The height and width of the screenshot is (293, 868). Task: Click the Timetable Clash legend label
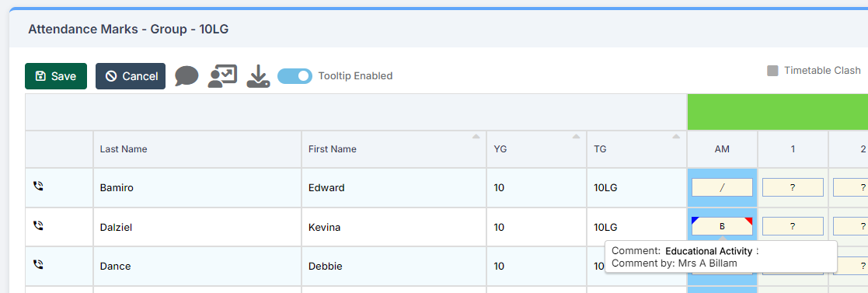coord(822,71)
